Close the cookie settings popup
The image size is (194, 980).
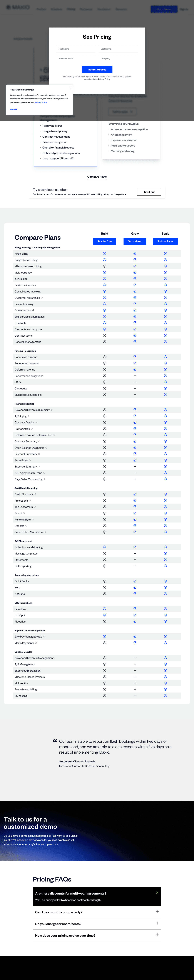click(70, 88)
